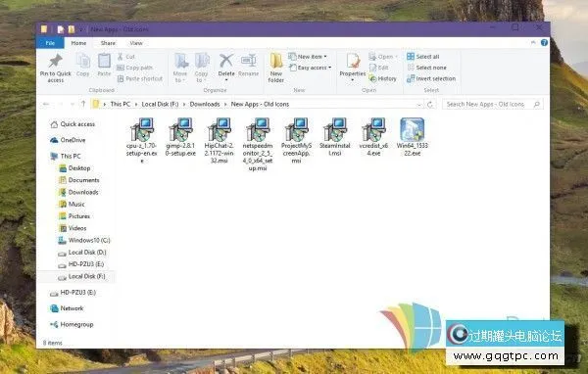Collapse the ribbon with the arrow
The height and width of the screenshot is (374, 588).
pyautogui.click(x=533, y=43)
